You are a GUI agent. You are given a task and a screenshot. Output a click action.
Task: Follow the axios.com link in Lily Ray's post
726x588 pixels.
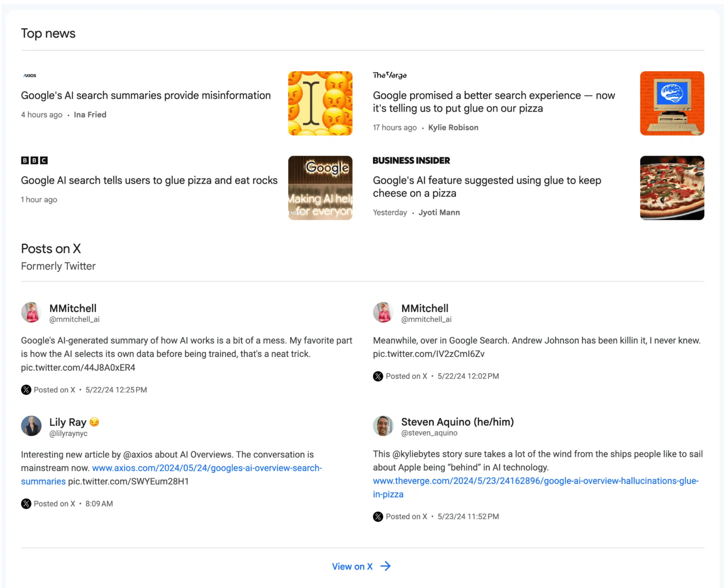click(x=172, y=475)
